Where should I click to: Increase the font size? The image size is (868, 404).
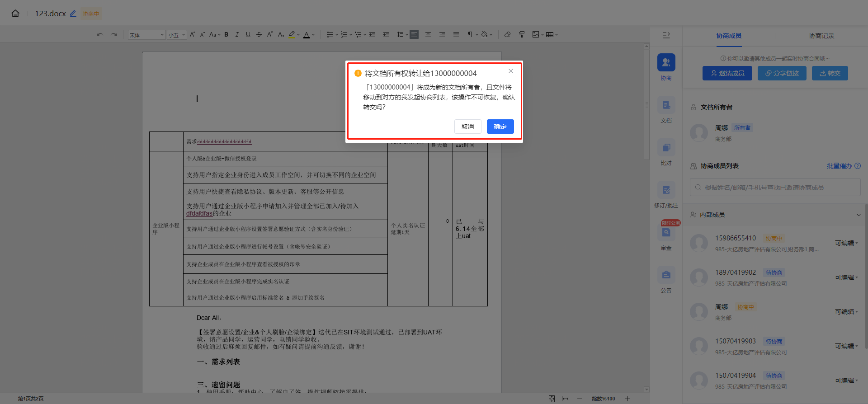coord(192,34)
